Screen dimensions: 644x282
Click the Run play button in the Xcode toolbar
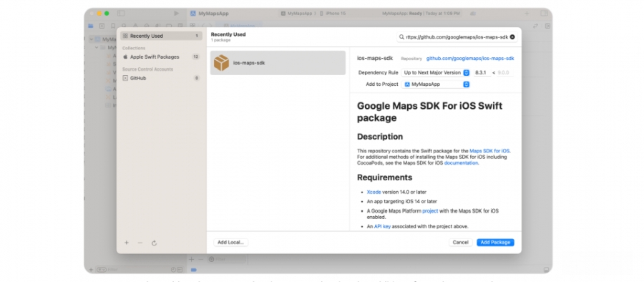click(x=176, y=13)
